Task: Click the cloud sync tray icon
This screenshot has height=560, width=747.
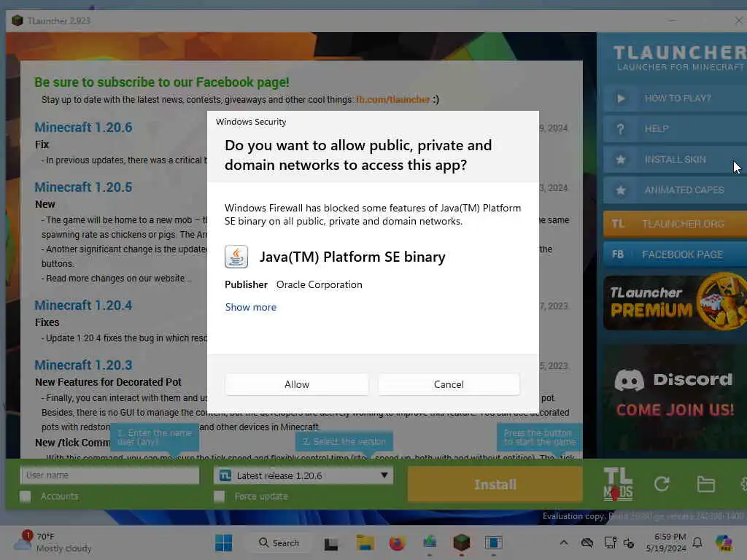Action: click(587, 542)
